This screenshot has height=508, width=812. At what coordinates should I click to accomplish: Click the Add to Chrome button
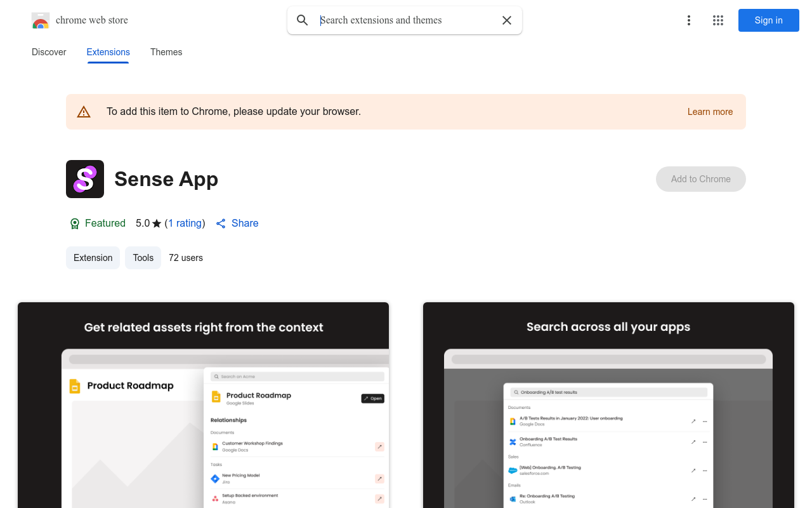700,179
